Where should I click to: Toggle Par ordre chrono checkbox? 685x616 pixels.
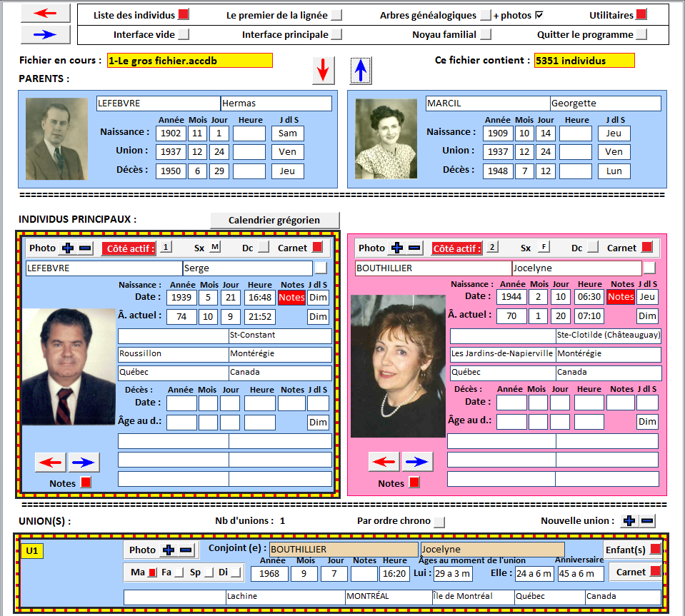[x=439, y=521]
